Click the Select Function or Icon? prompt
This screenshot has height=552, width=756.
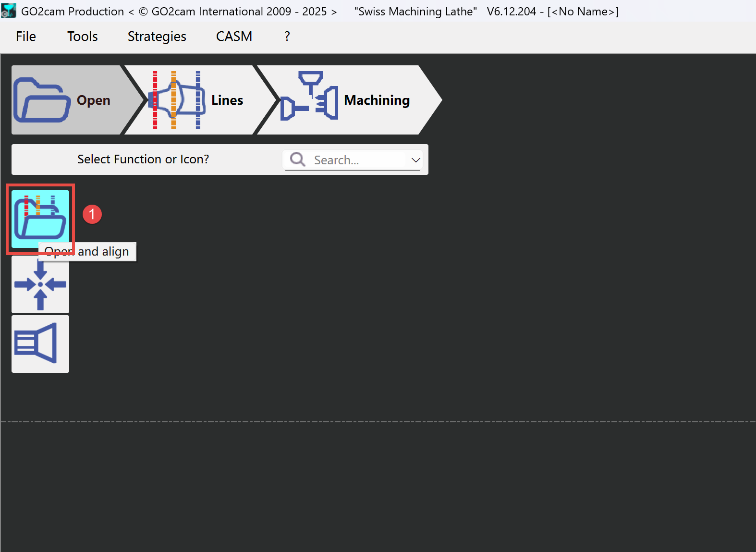(x=143, y=159)
